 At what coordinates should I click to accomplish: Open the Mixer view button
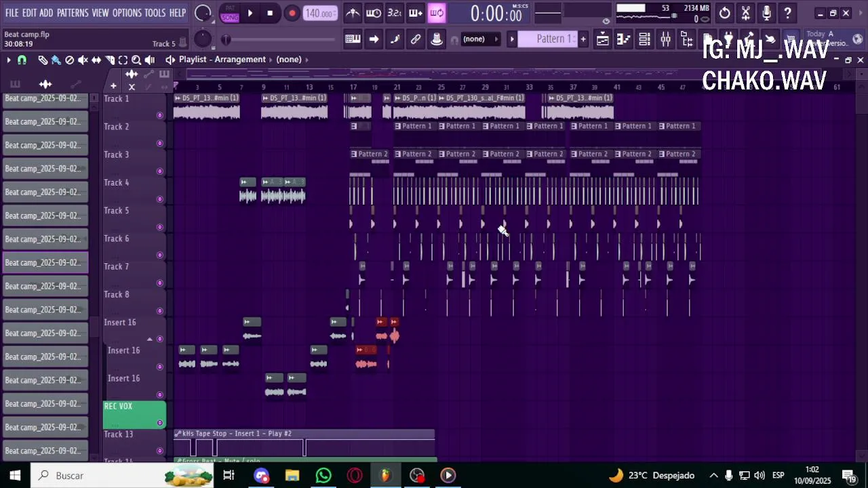[665, 39]
